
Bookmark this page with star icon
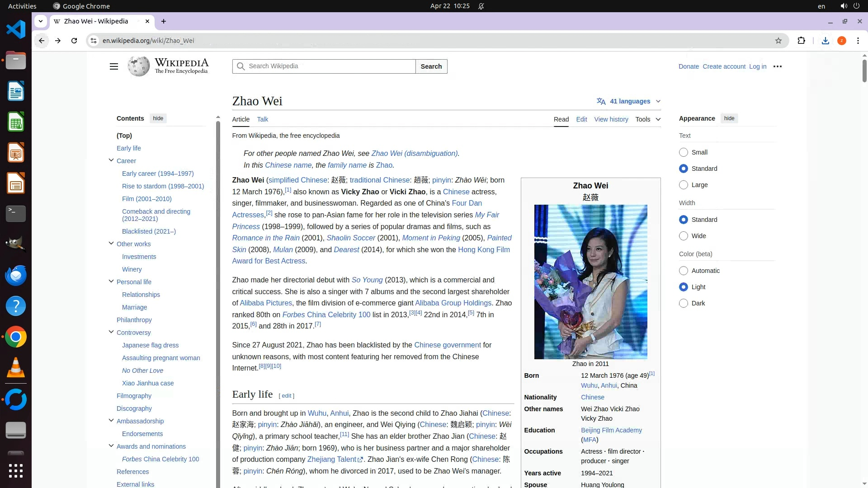tap(778, 41)
